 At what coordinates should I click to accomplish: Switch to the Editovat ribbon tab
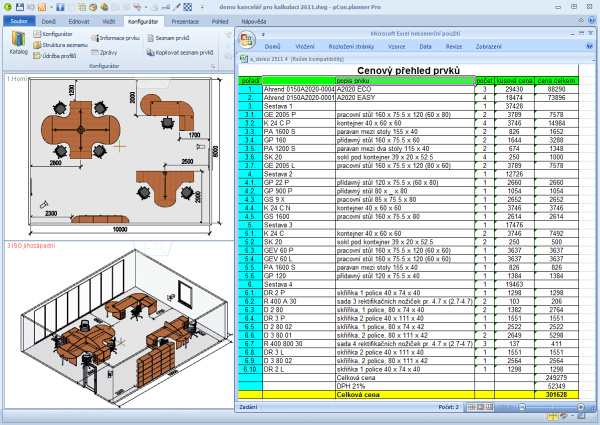pos(78,20)
